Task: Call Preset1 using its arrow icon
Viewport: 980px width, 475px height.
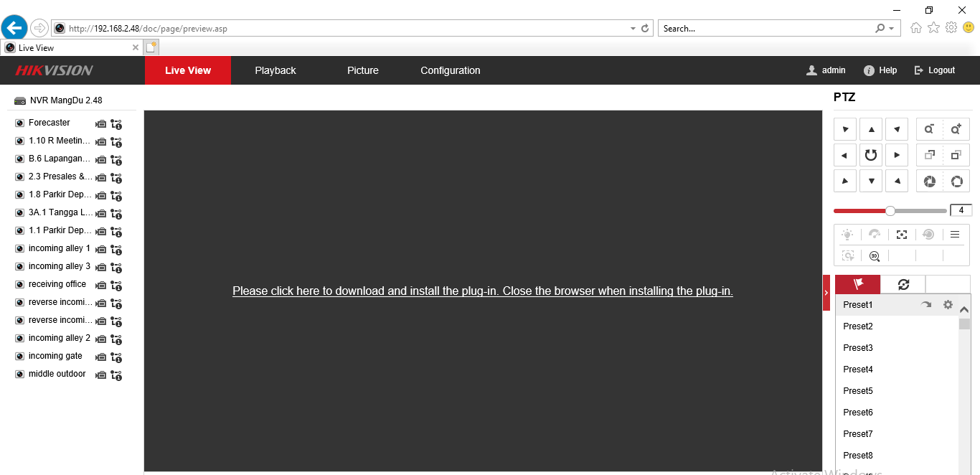Action: click(926, 305)
